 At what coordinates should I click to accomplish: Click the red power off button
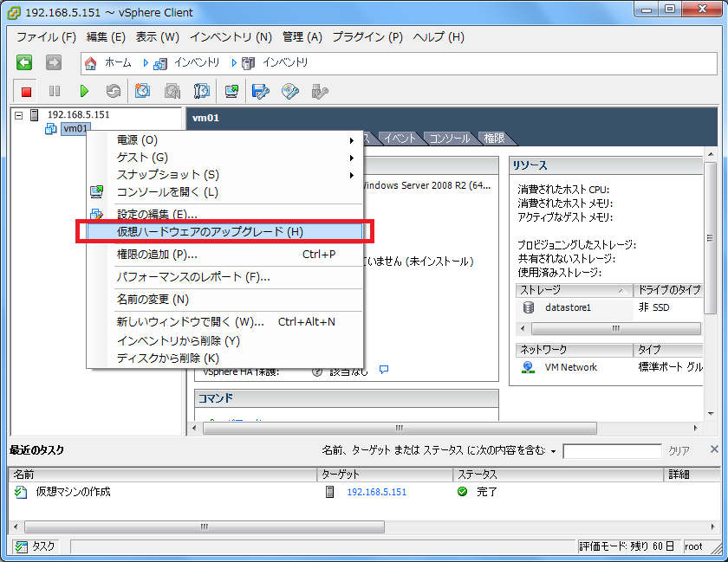26,92
